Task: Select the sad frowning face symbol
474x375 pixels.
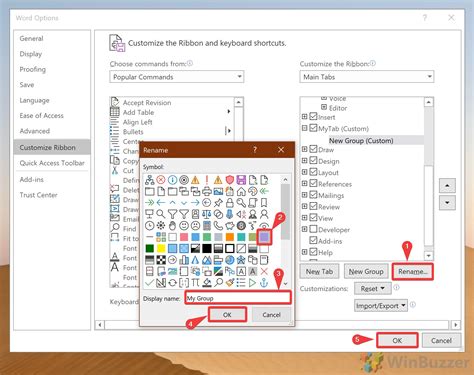Action: [195, 226]
